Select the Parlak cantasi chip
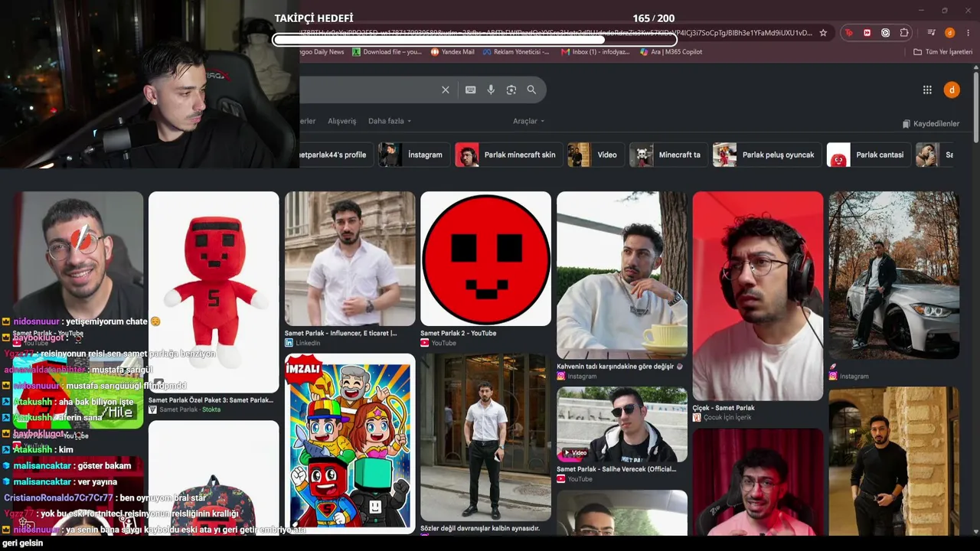This screenshot has width=980, height=551. click(x=869, y=155)
